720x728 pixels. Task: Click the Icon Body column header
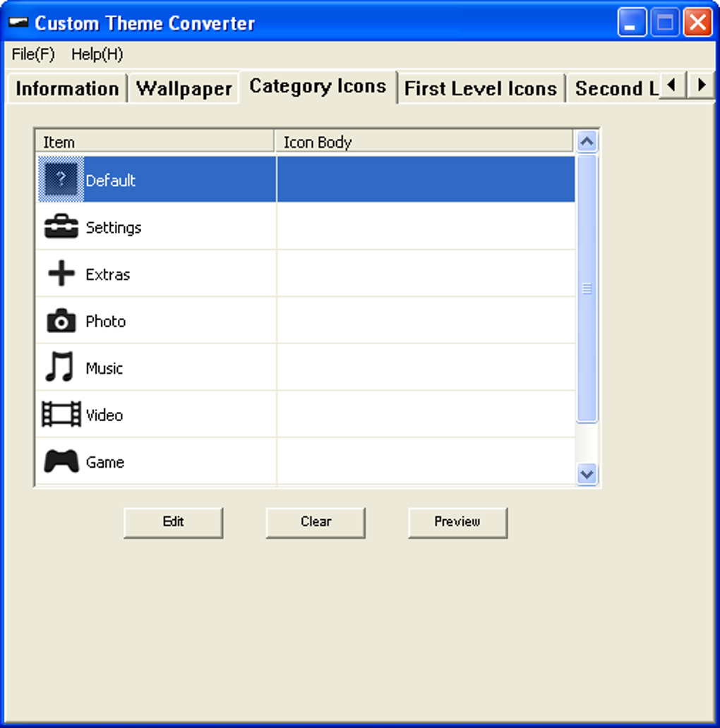coord(424,142)
